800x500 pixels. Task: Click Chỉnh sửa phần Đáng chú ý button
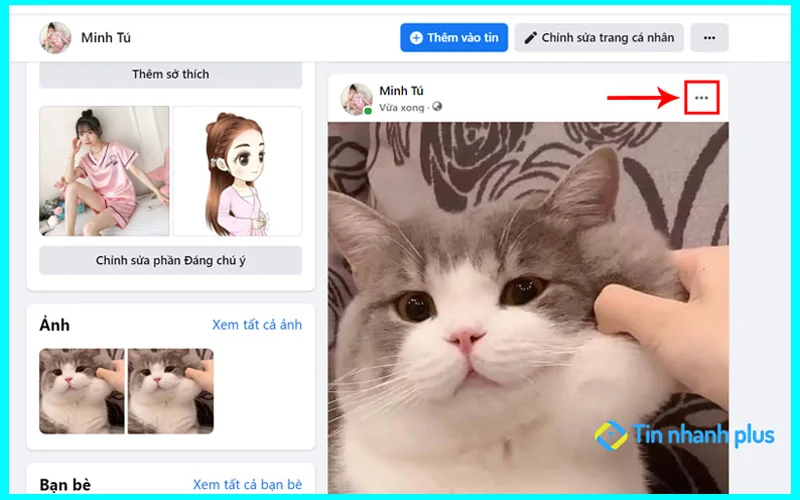[x=170, y=261]
